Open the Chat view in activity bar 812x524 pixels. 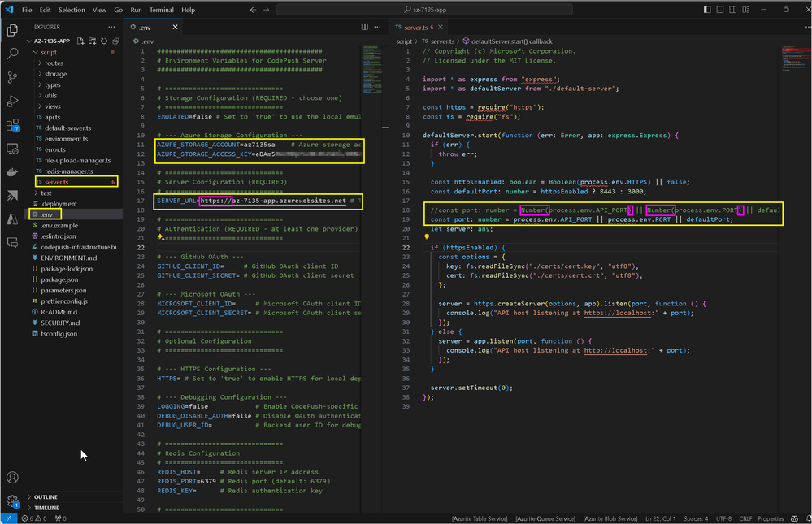coord(12,242)
